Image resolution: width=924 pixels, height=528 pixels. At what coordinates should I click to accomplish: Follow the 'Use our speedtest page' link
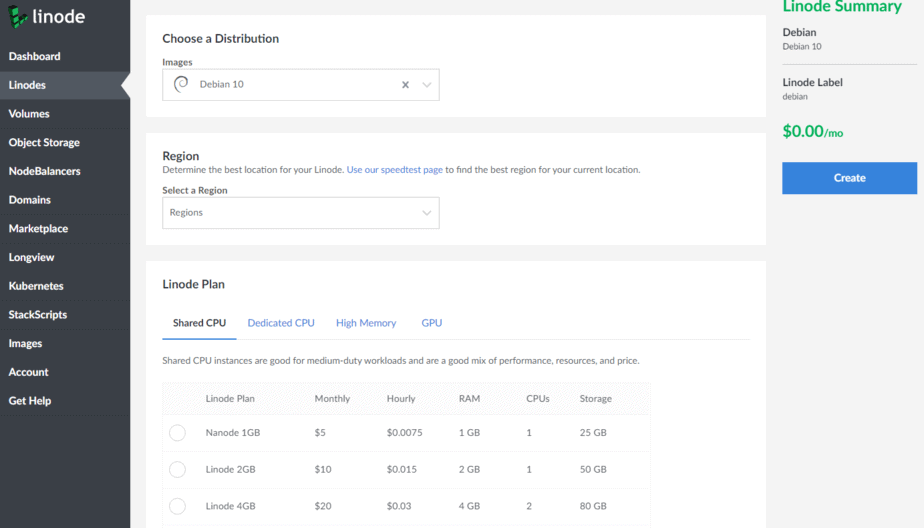[x=394, y=170]
